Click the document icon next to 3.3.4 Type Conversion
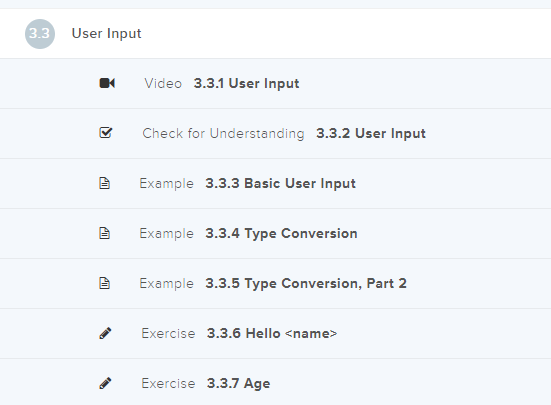Viewport: 551px width, 405px height. 104,233
